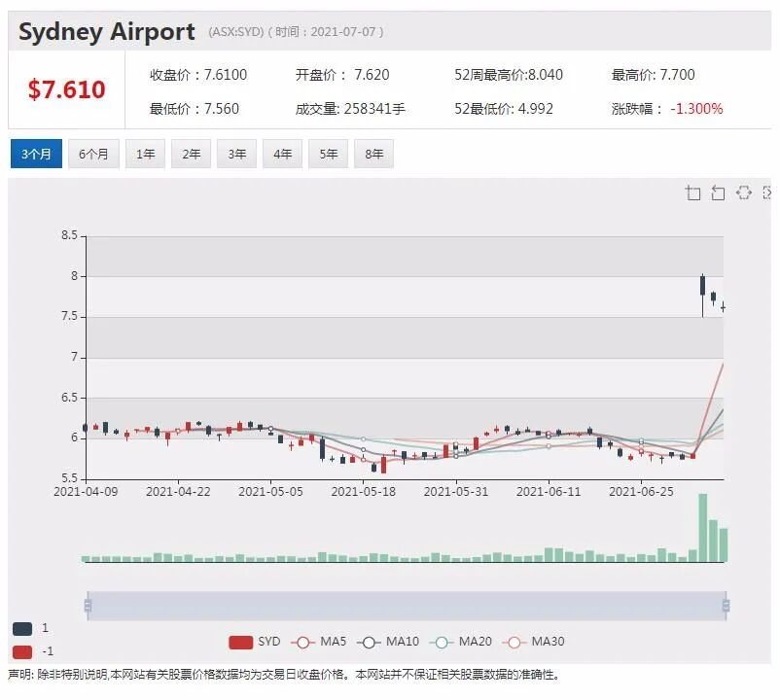Click the zoom reset back icon
The width and height of the screenshot is (780, 700).
click(718, 192)
